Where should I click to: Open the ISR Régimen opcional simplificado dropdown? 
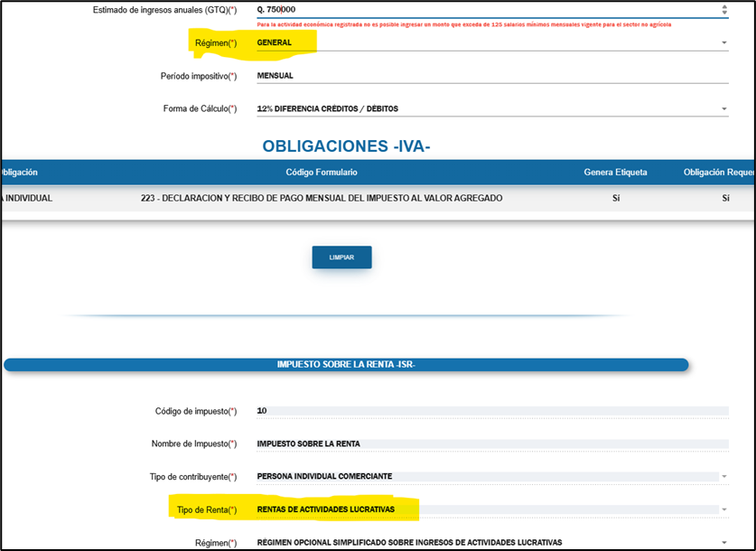(723, 543)
